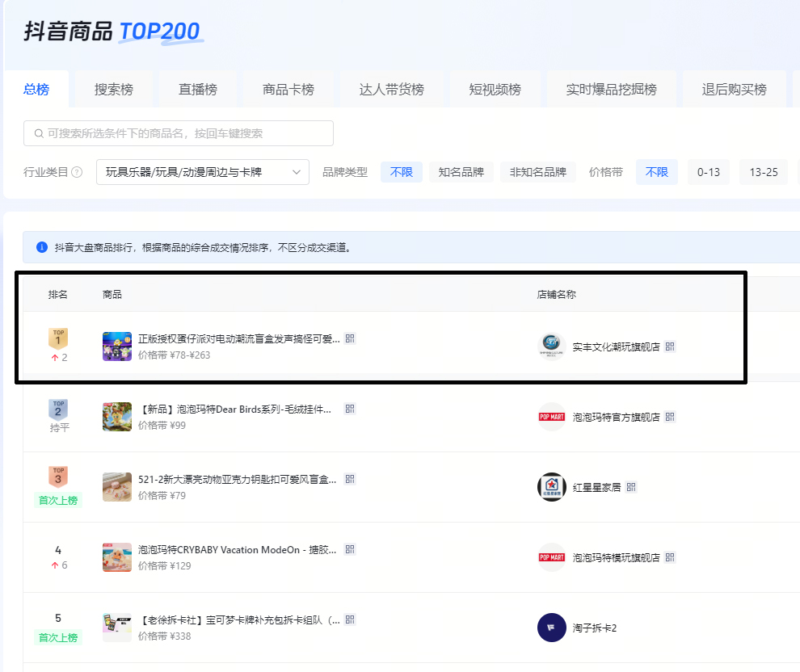Filter by 知名品牌
This screenshot has width=800, height=672.
tap(461, 172)
